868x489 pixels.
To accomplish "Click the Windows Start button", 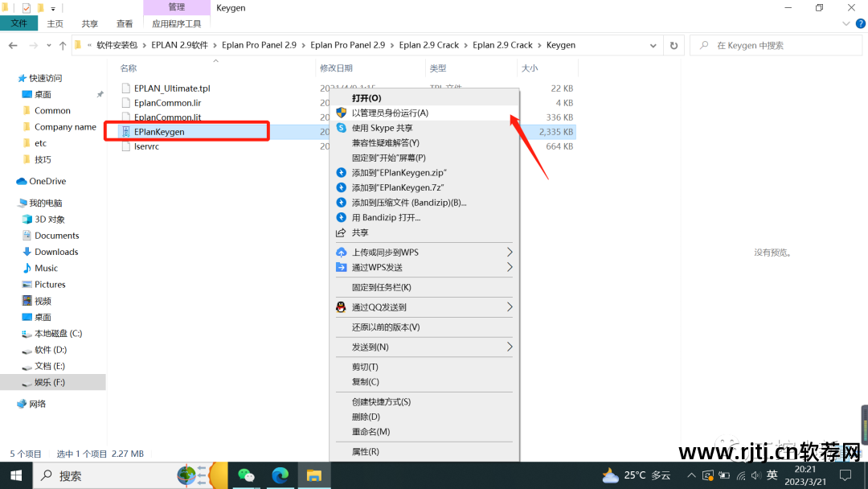I will (x=16, y=475).
